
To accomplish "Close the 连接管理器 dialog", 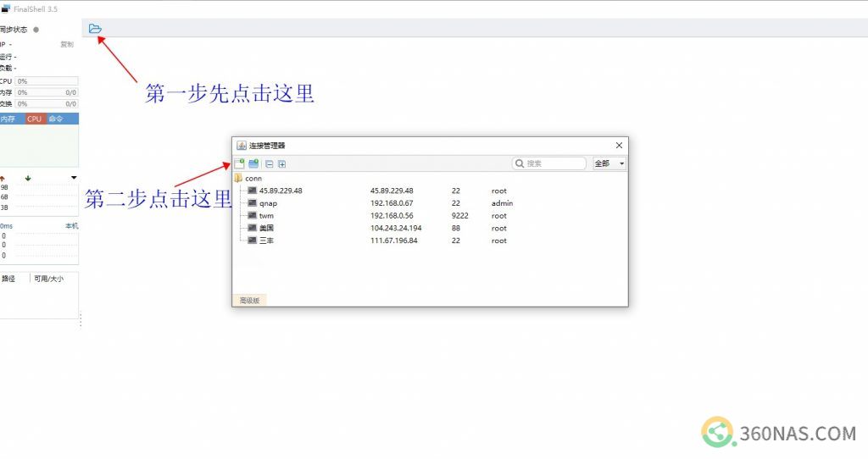I will pos(619,146).
